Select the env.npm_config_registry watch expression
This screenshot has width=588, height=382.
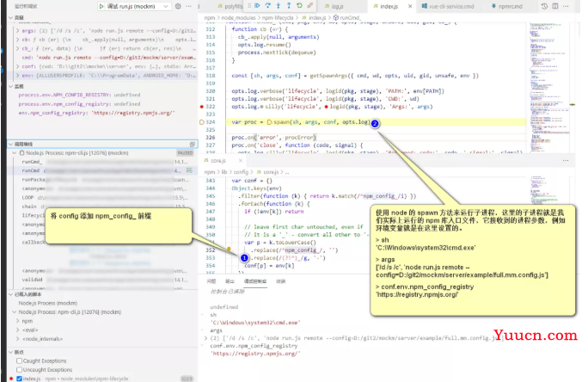(x=97, y=113)
